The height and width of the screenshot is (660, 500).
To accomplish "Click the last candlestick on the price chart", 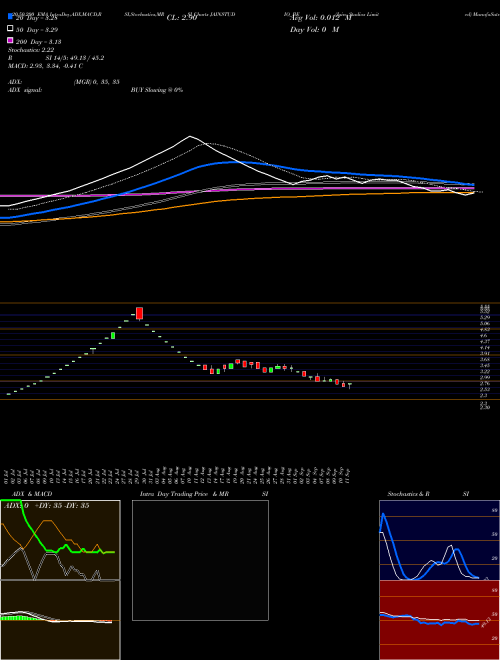I will coord(349,386).
